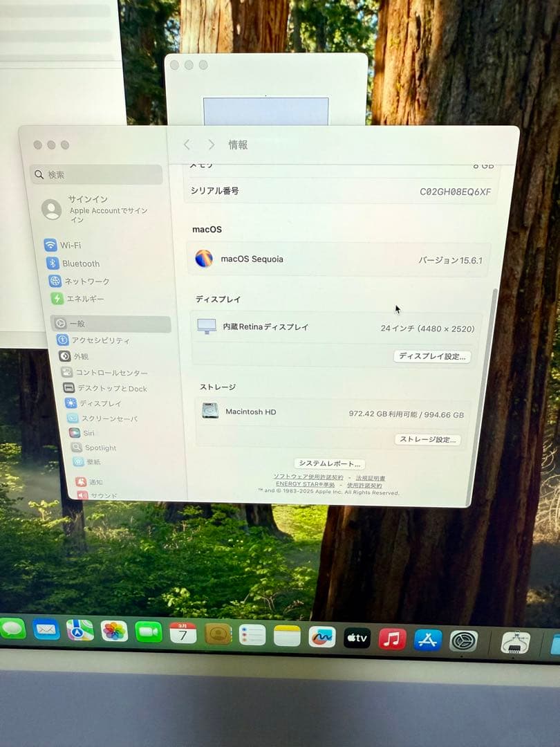Click 24インチ (4480 × 2520) text

pyautogui.click(x=427, y=329)
